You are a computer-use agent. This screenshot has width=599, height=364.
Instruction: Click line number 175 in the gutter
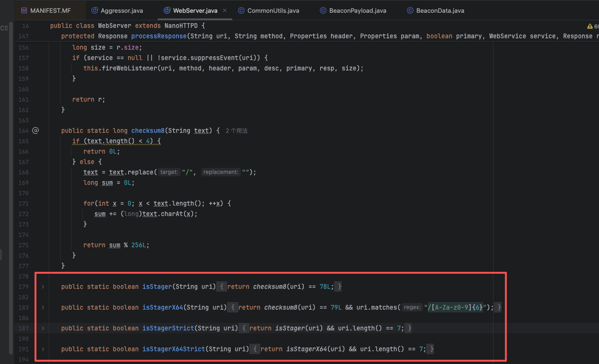23,245
